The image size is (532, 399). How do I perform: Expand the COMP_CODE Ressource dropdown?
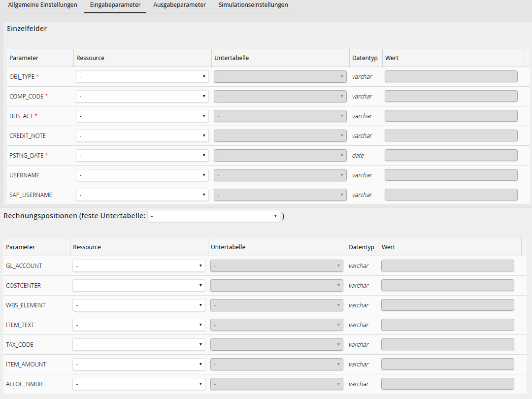point(142,97)
